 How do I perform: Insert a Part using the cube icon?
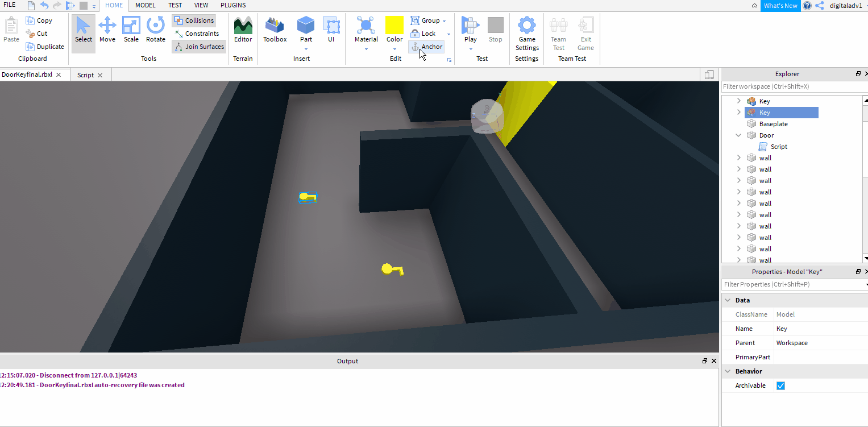point(306,25)
